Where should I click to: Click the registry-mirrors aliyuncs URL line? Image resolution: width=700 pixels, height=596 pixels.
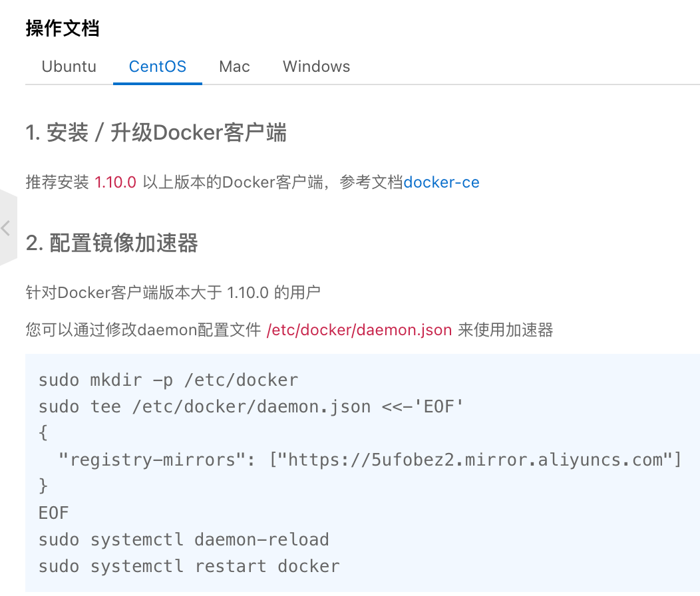[x=370, y=460]
